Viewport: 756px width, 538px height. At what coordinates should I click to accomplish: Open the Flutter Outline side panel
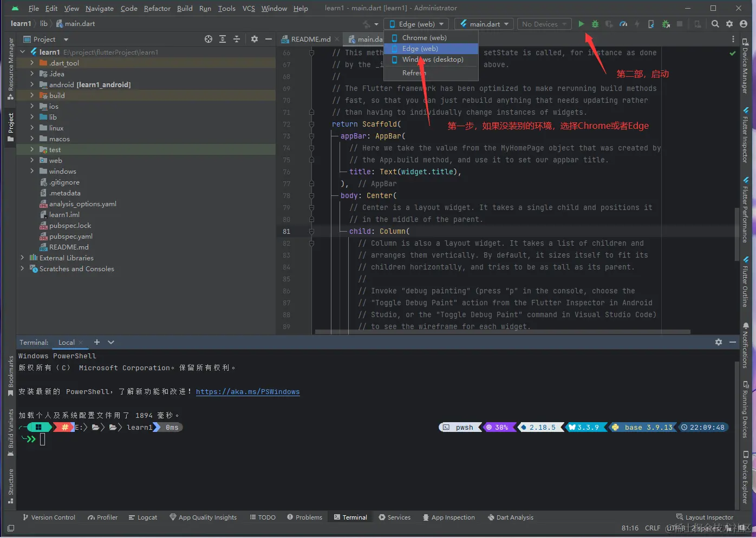point(745,282)
